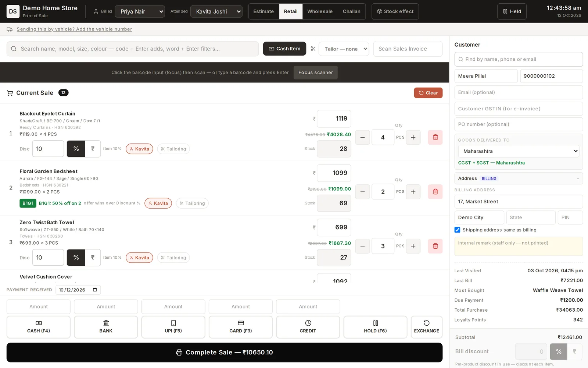Pay with CASH (F4)
The width and height of the screenshot is (588, 368).
(x=39, y=327)
